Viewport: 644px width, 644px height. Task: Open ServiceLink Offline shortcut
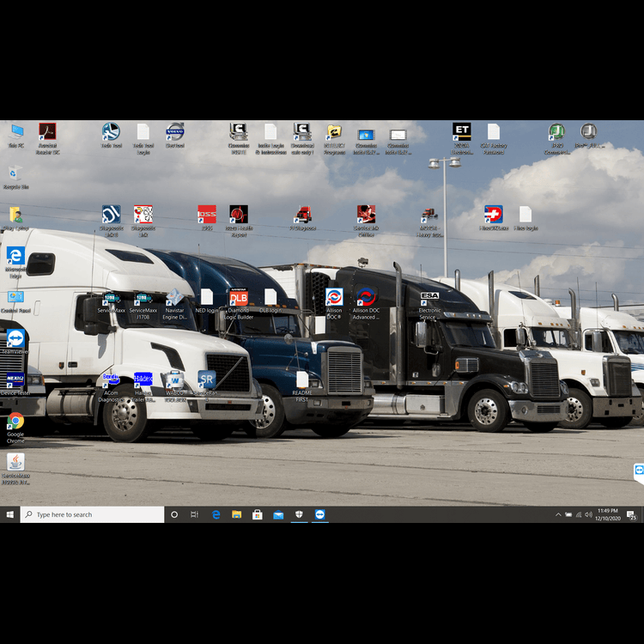(x=366, y=221)
